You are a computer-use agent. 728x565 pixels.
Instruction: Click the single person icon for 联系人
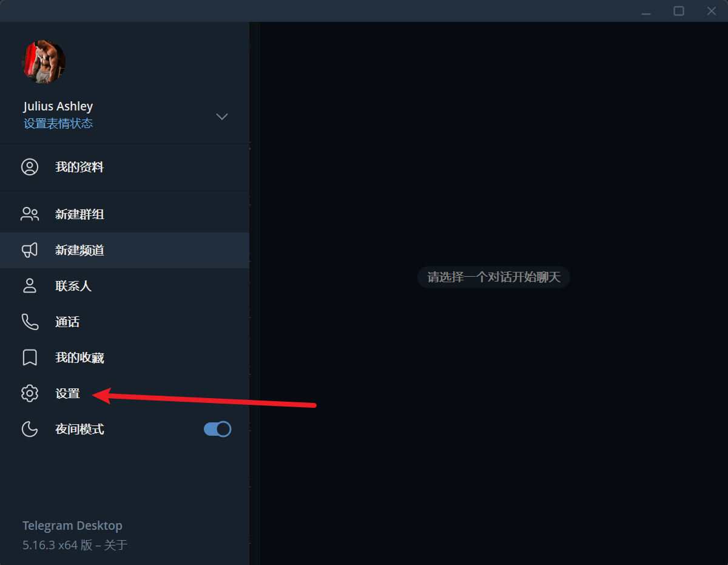pyautogui.click(x=30, y=286)
